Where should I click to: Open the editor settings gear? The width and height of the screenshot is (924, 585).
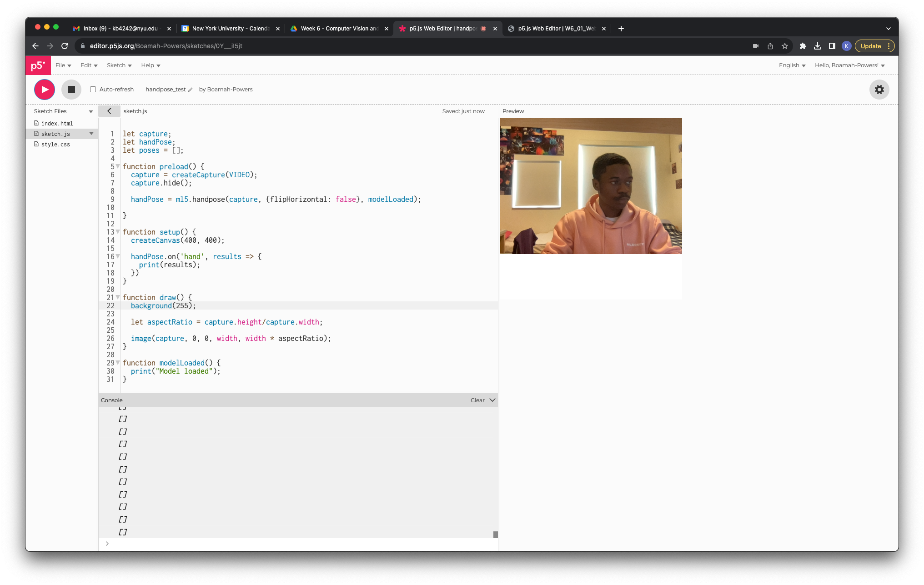879,90
